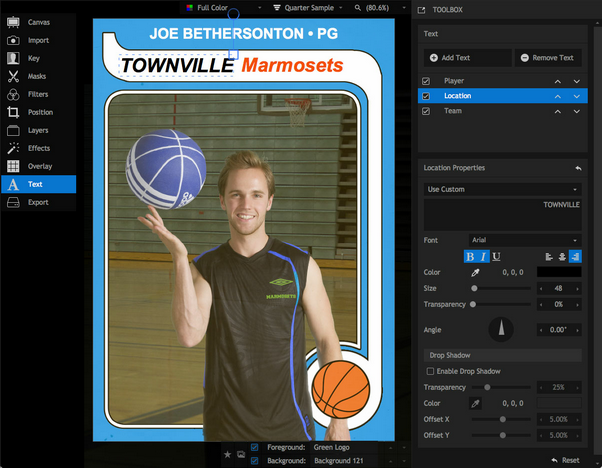Open the Import menu item
602x468 pixels.
click(x=38, y=40)
